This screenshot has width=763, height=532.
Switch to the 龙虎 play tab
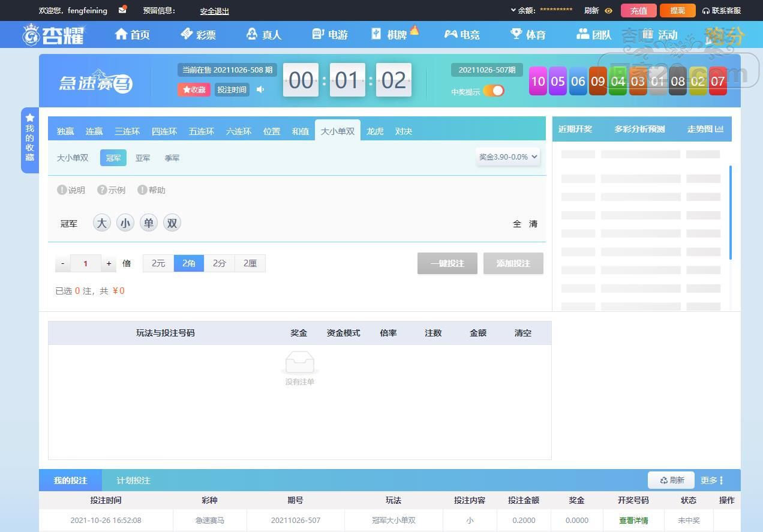pyautogui.click(x=375, y=131)
